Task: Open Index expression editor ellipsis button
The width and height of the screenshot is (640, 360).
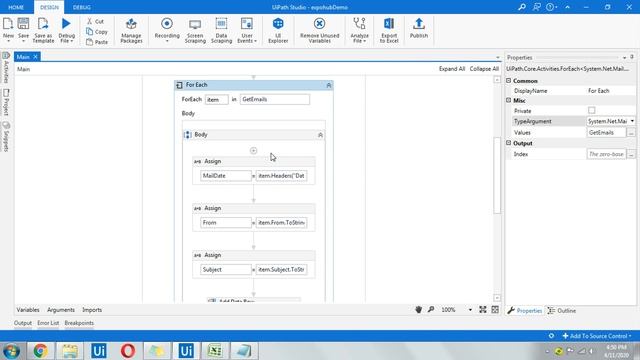Action: coord(631,154)
